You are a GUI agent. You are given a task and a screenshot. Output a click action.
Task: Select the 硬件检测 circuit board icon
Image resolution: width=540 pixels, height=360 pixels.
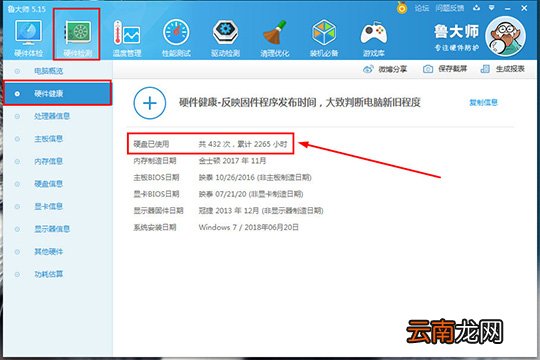(x=78, y=33)
